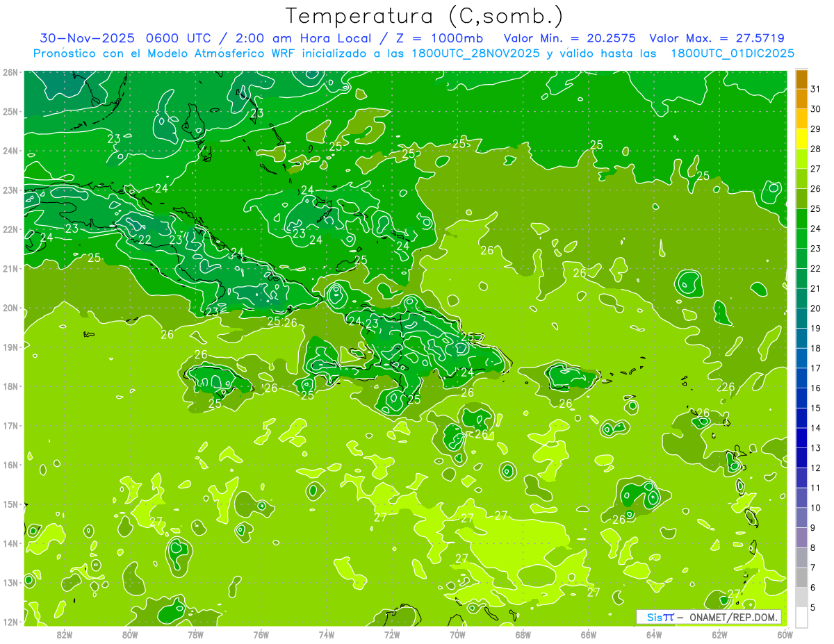Click the 14N latitude axis label
This screenshot has width=834, height=644.
pyautogui.click(x=10, y=543)
